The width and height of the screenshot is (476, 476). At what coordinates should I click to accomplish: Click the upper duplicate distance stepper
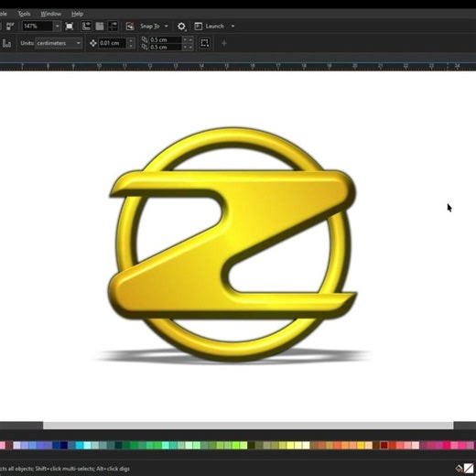(188, 39)
